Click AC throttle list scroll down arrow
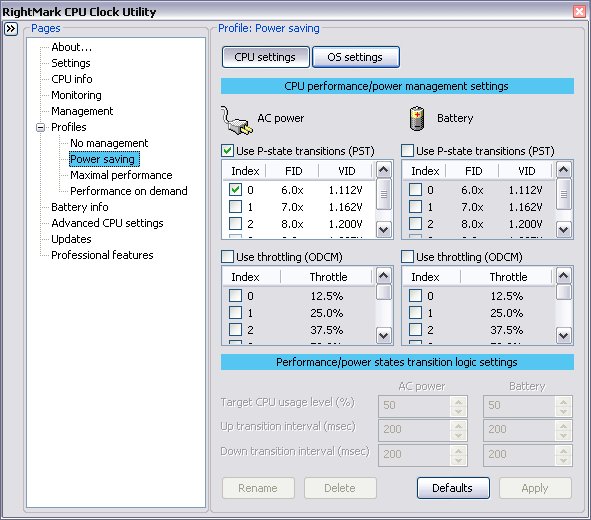 pyautogui.click(x=384, y=335)
